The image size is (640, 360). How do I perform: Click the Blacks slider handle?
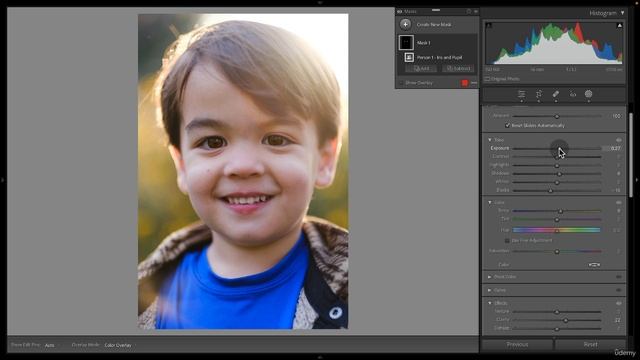551,191
